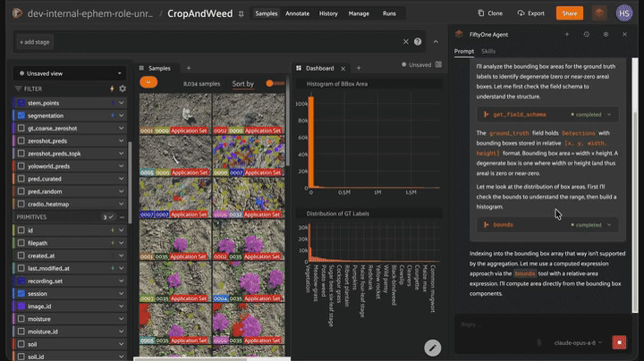Click the FiftyOne Agent cube logo in panel header
644x361 pixels.
pyautogui.click(x=459, y=34)
